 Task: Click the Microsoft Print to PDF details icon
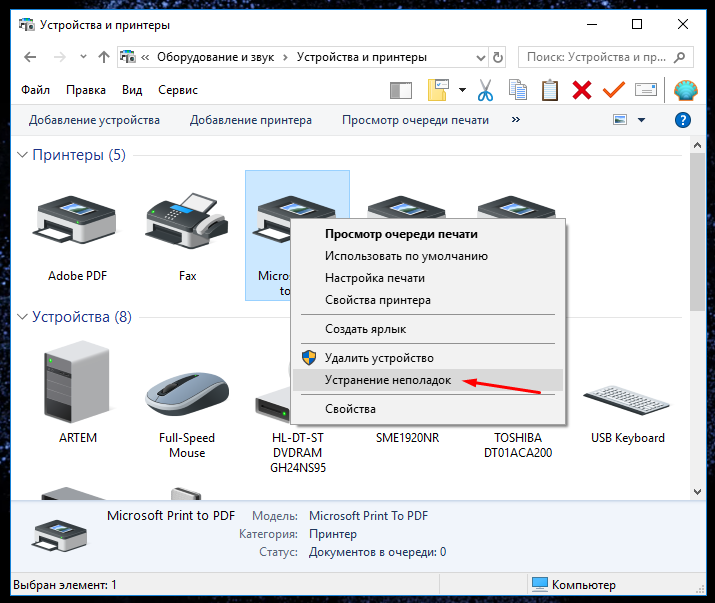pos(59,535)
